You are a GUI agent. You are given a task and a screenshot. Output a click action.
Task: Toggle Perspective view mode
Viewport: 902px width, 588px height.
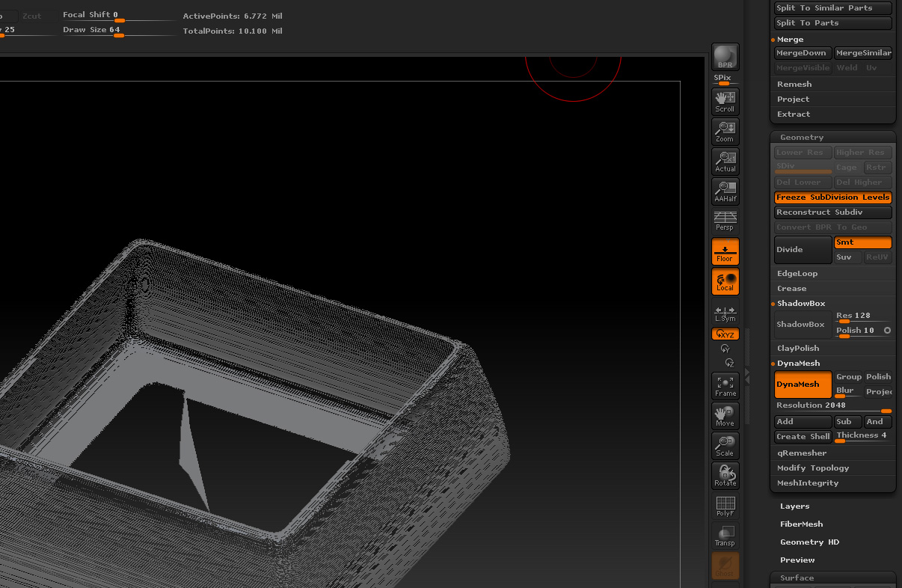(x=724, y=219)
